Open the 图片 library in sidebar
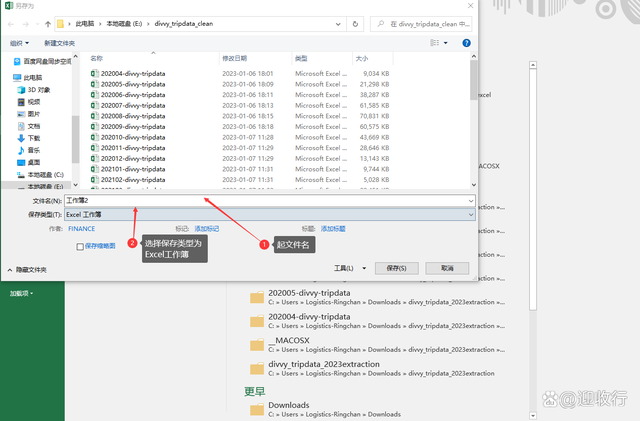Image resolution: width=640 pixels, height=421 pixels. 29,114
